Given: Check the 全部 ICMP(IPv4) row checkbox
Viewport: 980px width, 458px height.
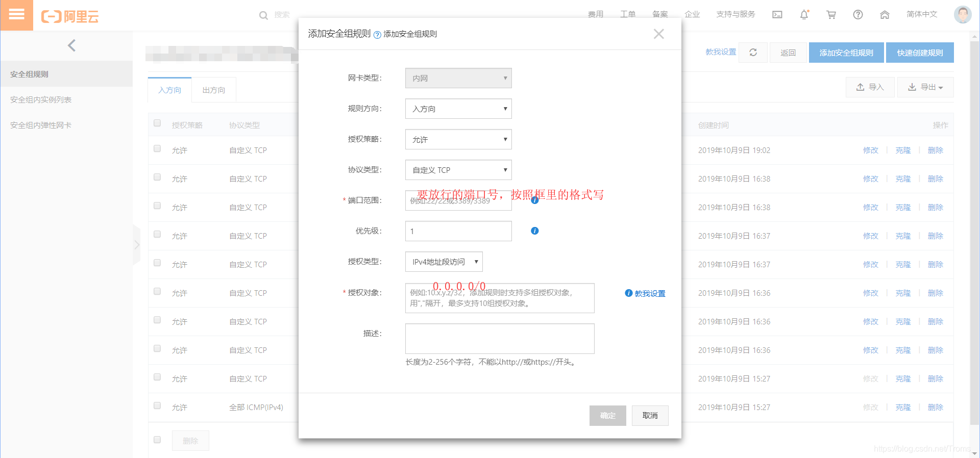Looking at the screenshot, I should click(x=157, y=405).
